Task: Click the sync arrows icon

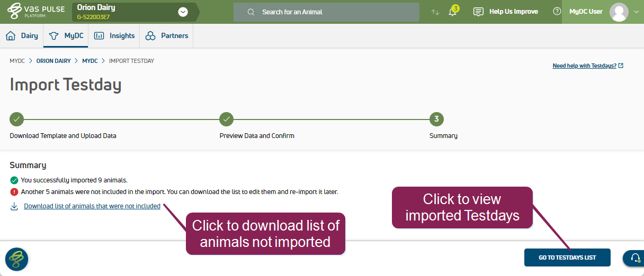Action: [435, 12]
